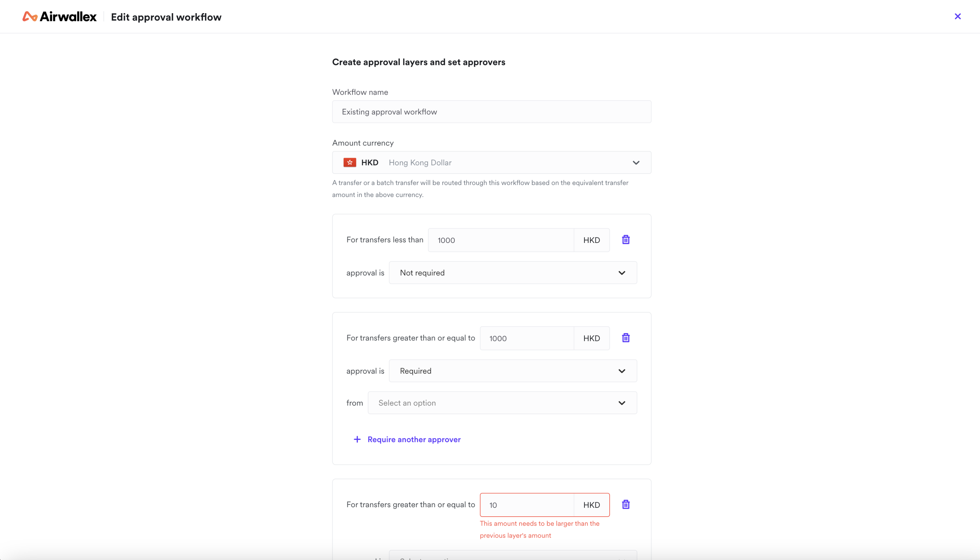
Task: Click the delete icon on the ≥1000 HKD layer
Action: 625,338
